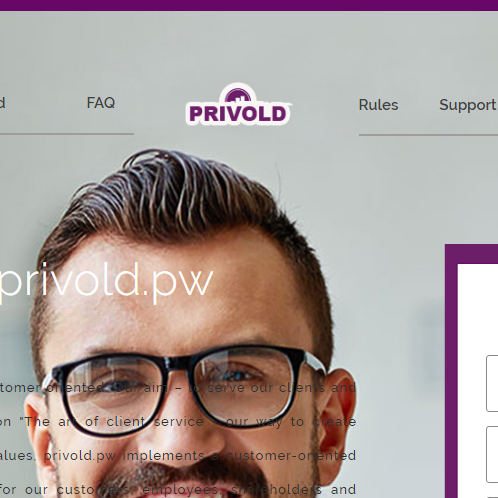Go to the Support page
Screen dimensions: 498x498
click(x=468, y=105)
